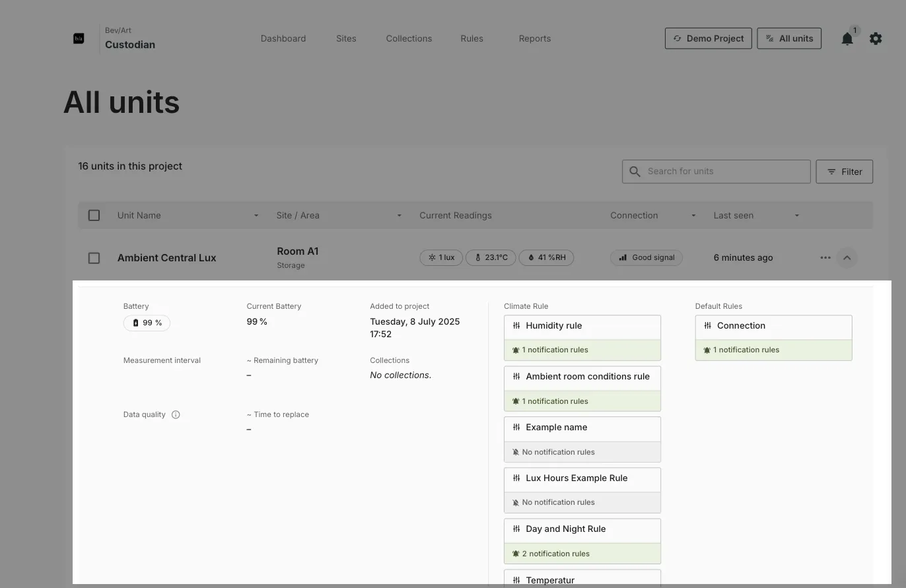
Task: Open the Reports nav item
Action: click(x=535, y=38)
